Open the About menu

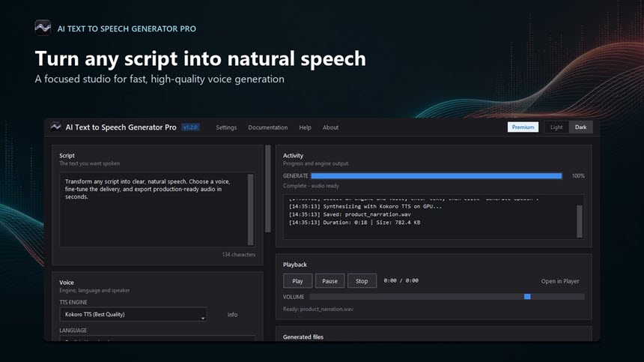coord(331,127)
